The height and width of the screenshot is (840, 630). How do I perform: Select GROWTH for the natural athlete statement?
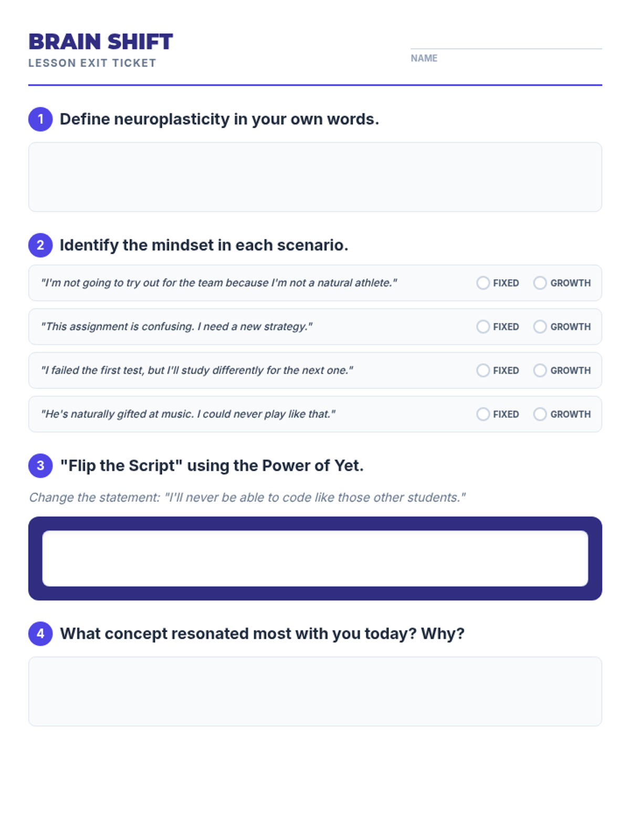point(540,283)
